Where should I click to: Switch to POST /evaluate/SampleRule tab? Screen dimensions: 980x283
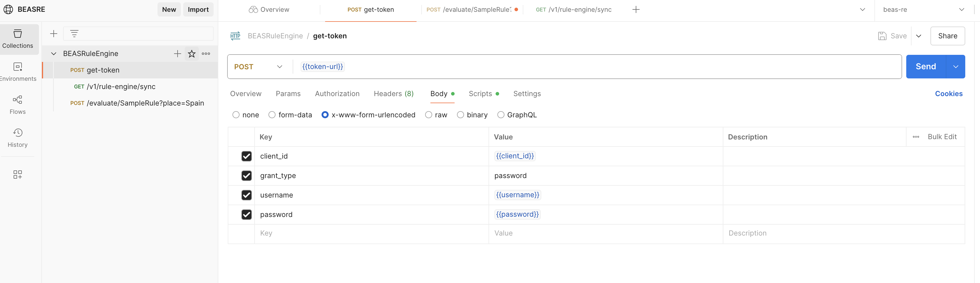(472, 9)
